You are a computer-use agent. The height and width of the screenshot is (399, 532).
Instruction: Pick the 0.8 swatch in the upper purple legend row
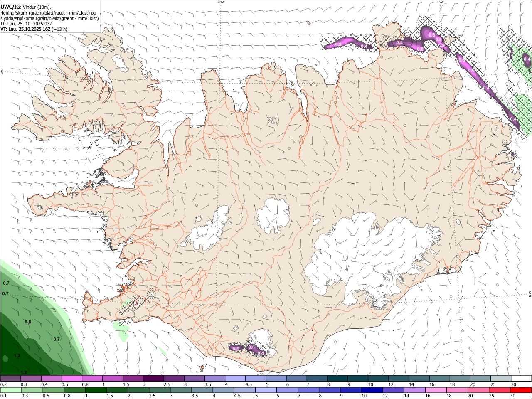pyautogui.click(x=92, y=378)
